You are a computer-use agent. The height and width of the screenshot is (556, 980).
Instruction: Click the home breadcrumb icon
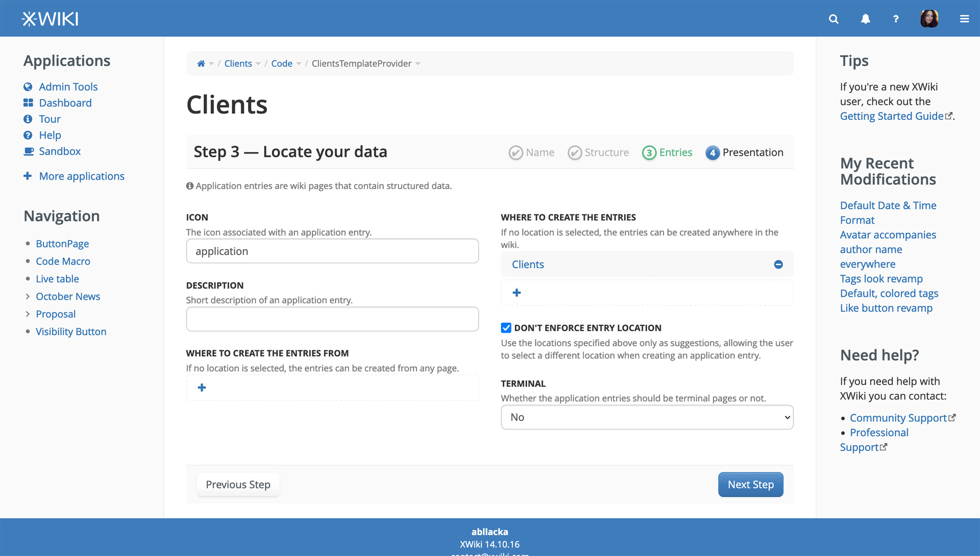[x=201, y=64]
